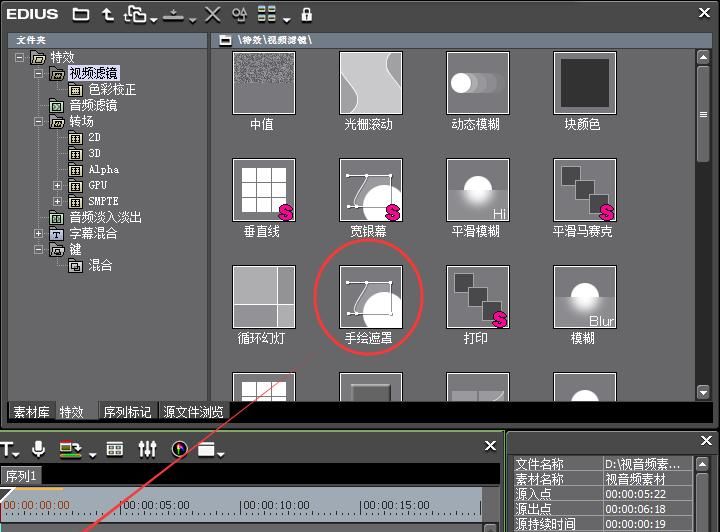720x532 pixels.
Task: Click the title T tool icon
Action: [x=8, y=449]
